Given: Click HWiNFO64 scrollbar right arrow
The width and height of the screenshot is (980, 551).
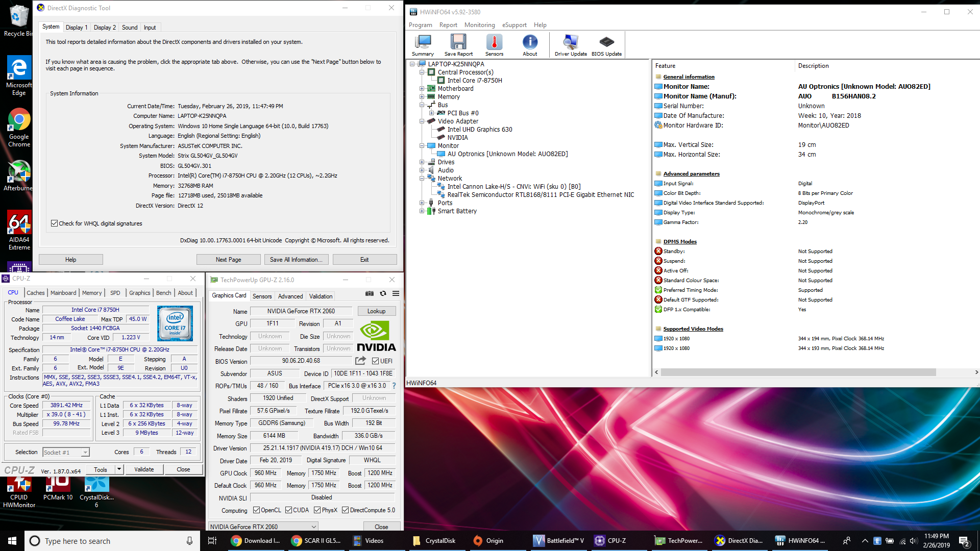Looking at the screenshot, I should point(976,372).
